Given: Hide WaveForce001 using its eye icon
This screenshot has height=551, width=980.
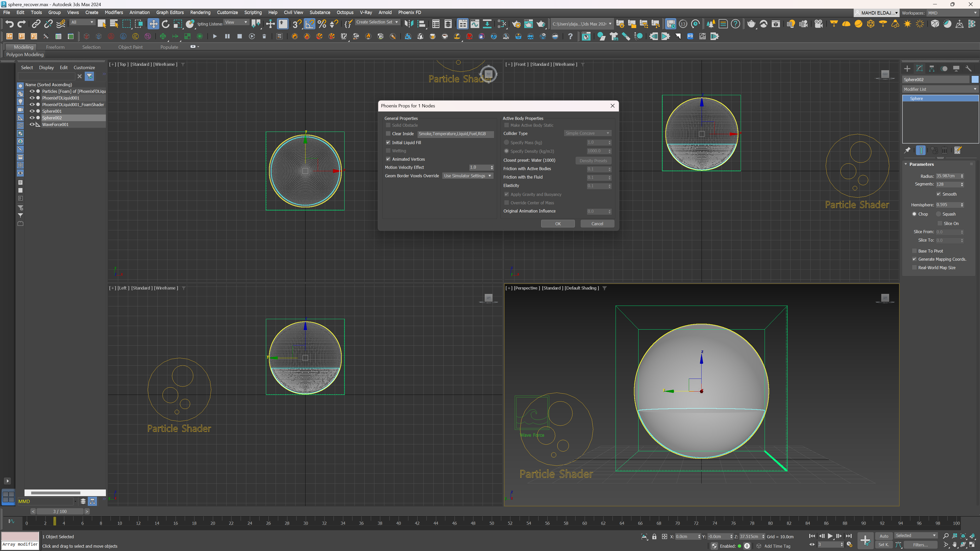Looking at the screenshot, I should tap(32, 124).
